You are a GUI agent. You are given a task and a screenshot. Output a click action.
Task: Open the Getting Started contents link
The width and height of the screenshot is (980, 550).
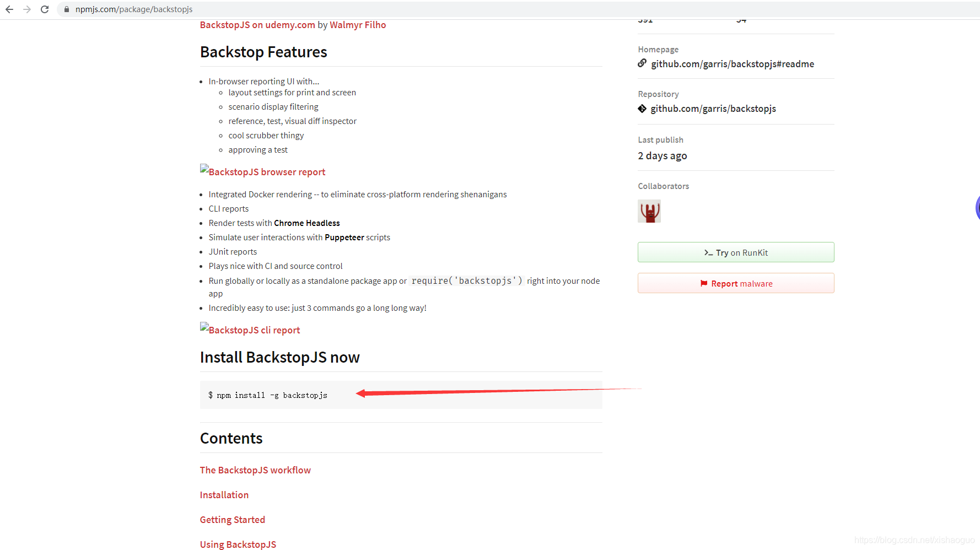[233, 520]
